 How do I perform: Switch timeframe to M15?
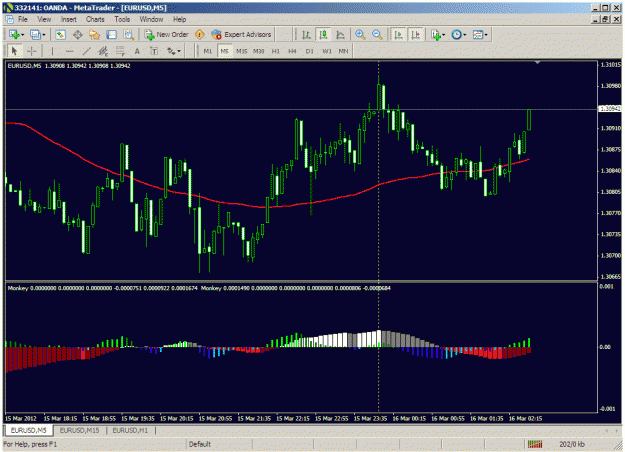pyautogui.click(x=242, y=51)
